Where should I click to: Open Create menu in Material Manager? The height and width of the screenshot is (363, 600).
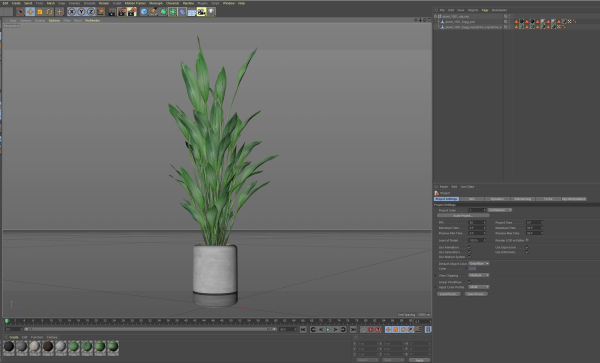pyautogui.click(x=14, y=337)
